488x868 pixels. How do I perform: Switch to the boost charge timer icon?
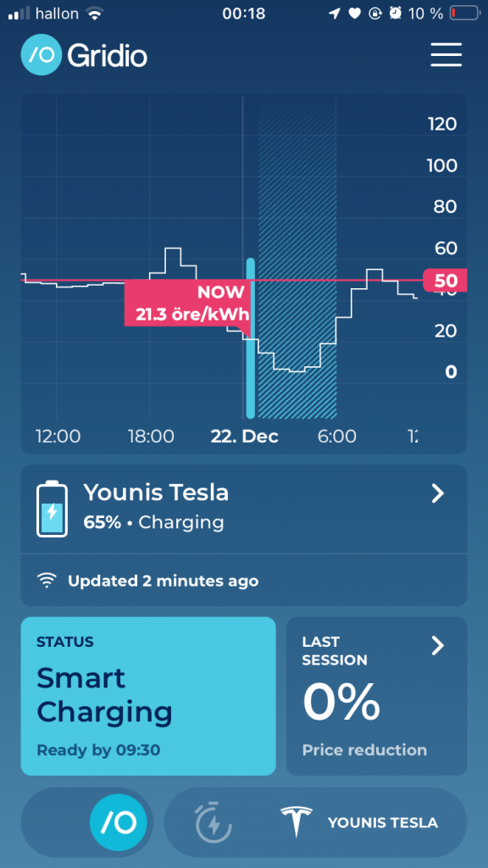[213, 822]
